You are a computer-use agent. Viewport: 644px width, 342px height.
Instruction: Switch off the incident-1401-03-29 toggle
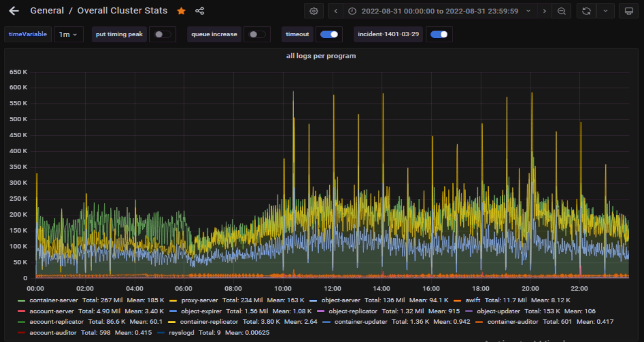point(439,34)
